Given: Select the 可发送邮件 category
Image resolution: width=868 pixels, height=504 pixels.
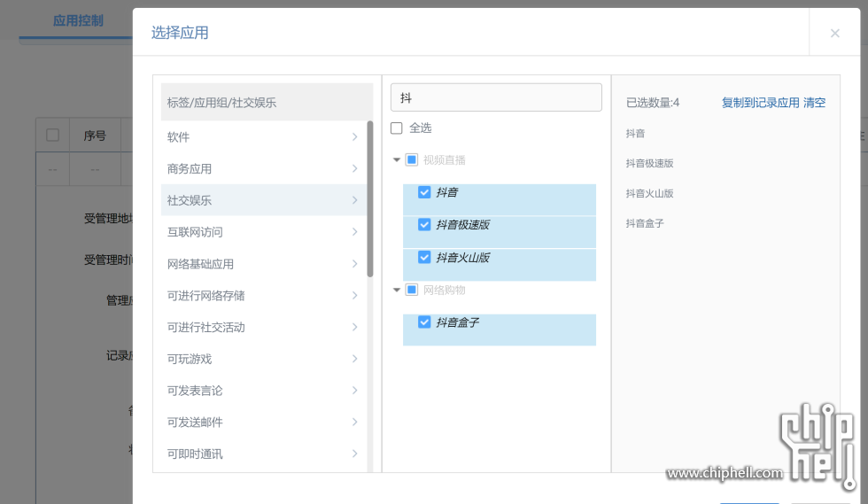Looking at the screenshot, I should (x=264, y=422).
